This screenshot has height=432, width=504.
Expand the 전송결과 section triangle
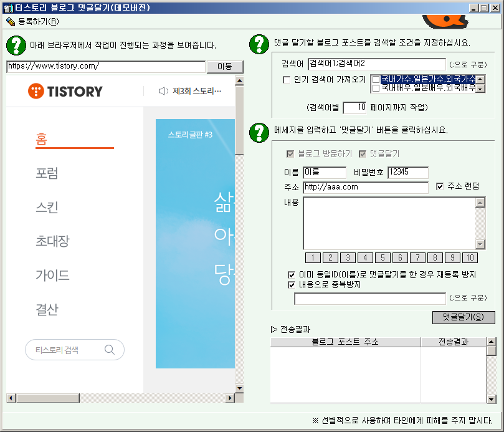click(274, 329)
